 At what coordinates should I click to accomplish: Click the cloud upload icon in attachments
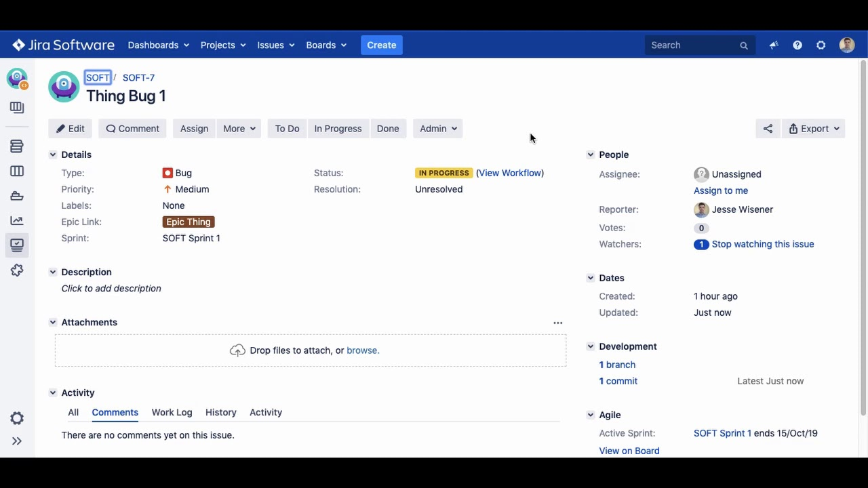tap(237, 350)
